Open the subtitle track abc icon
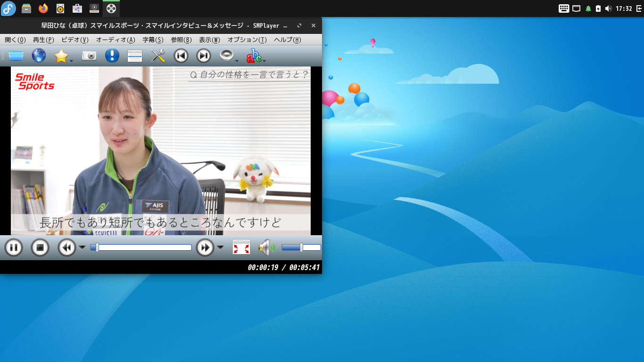The image size is (644, 362). tap(254, 56)
